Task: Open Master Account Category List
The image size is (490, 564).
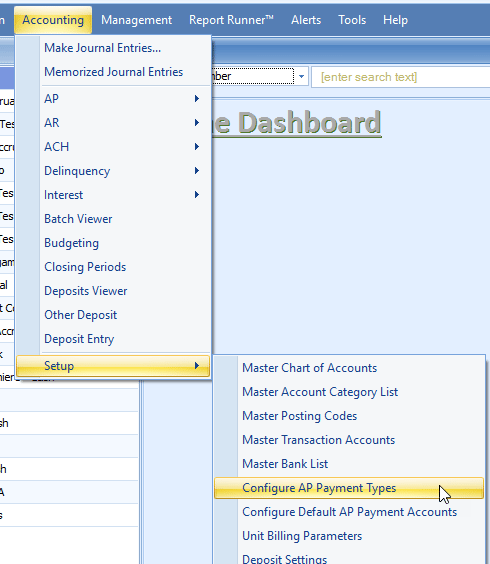Action: tap(349, 392)
